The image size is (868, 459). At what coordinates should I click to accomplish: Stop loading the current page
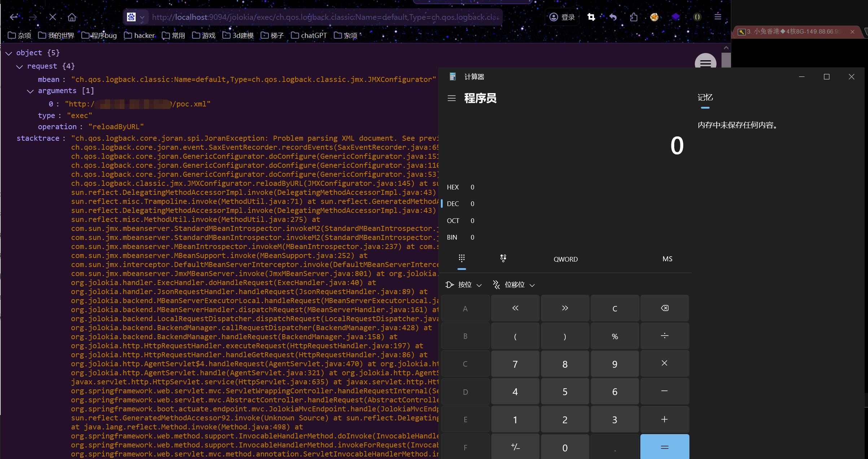pyautogui.click(x=53, y=17)
